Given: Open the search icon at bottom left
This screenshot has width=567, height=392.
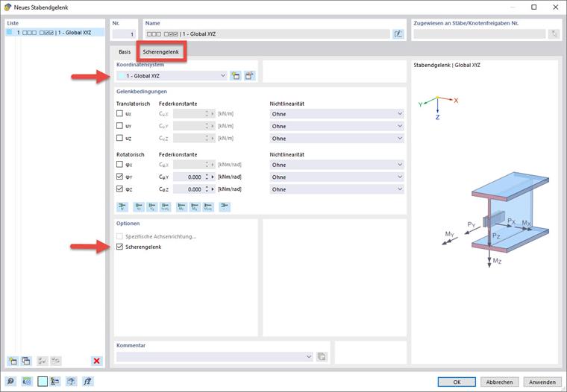Looking at the screenshot, I should tap(11, 381).
